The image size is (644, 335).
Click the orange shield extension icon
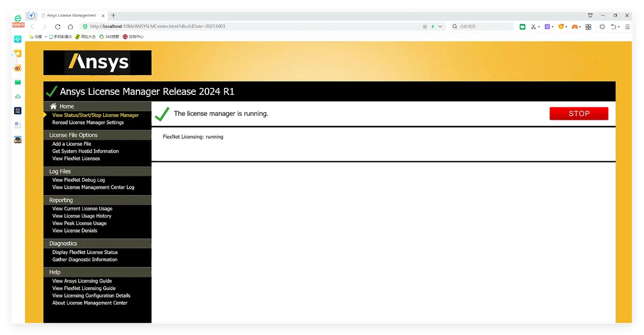point(561,26)
